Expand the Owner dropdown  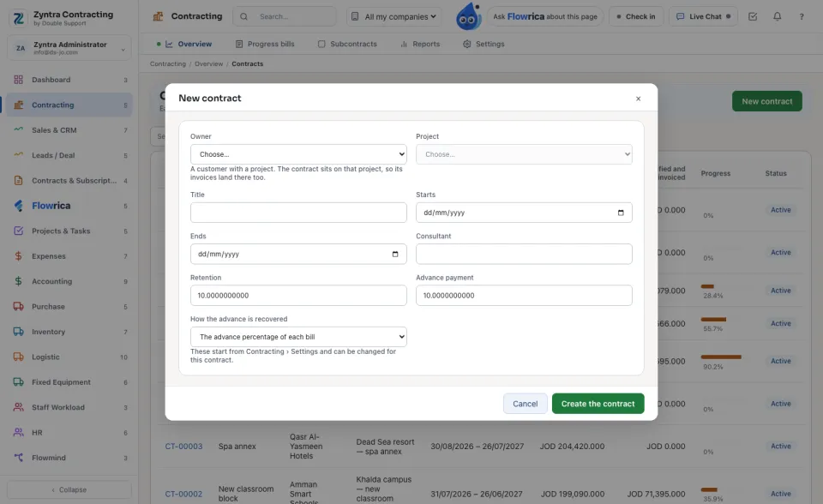(x=298, y=154)
